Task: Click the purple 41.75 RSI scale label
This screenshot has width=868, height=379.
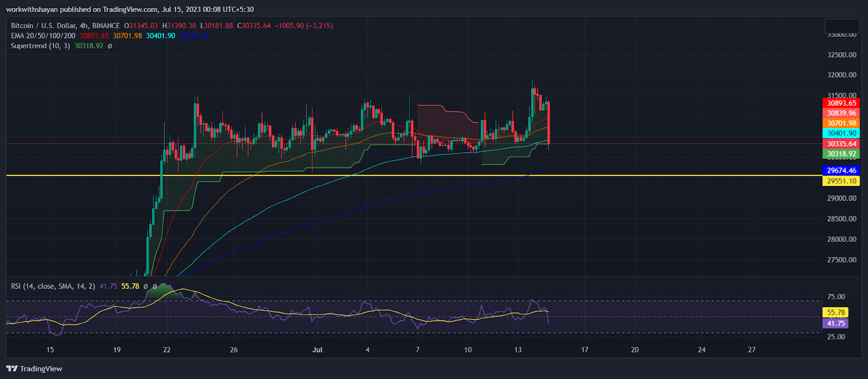Action: [x=835, y=323]
